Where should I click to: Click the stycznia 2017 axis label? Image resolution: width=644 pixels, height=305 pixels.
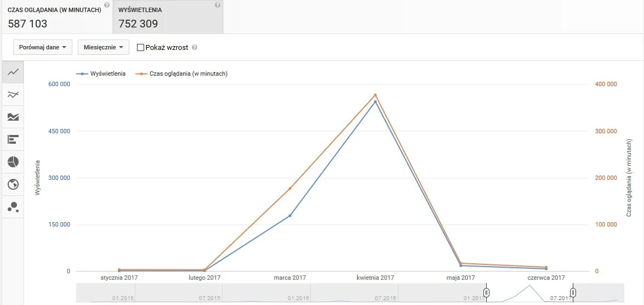coord(119,278)
